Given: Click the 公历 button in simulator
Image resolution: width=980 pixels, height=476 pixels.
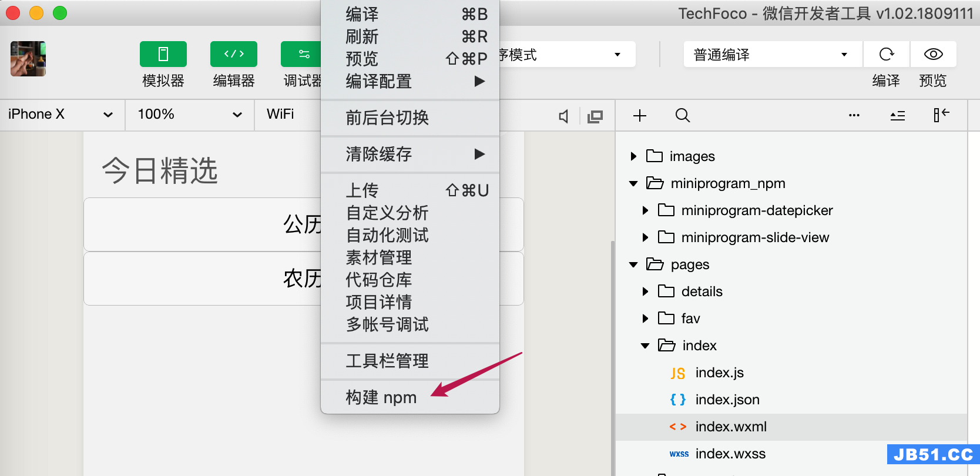Looking at the screenshot, I should point(303,224).
